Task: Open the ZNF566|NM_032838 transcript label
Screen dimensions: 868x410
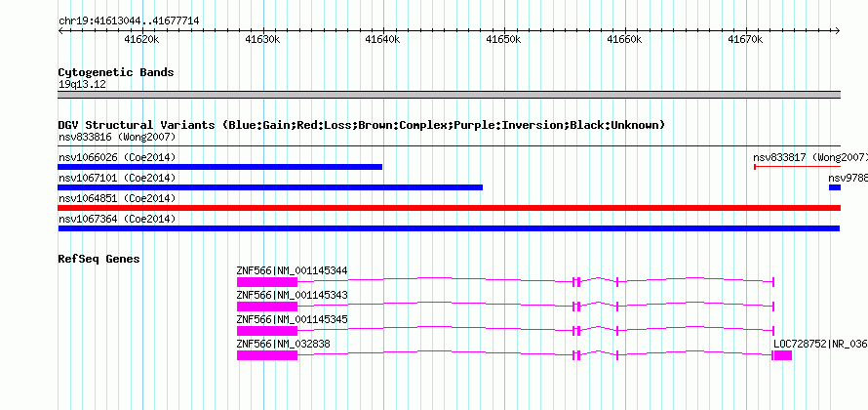Action: [283, 344]
